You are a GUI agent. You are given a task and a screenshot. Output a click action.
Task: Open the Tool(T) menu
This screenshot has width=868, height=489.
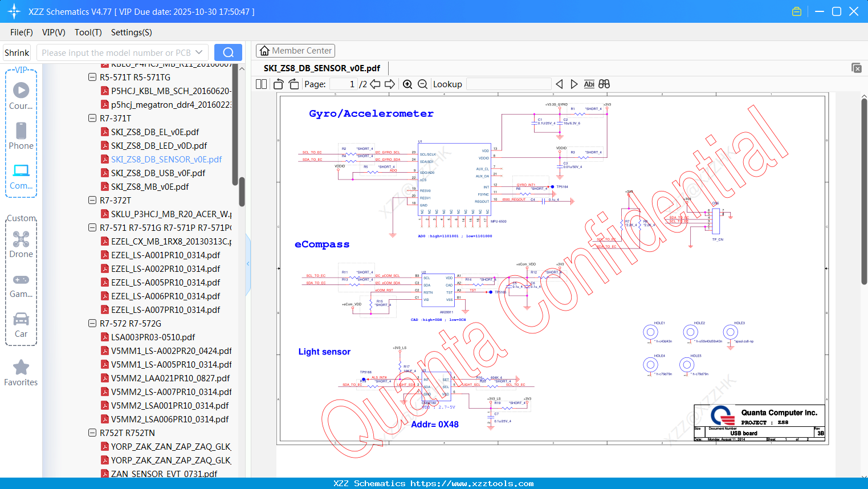[88, 32]
